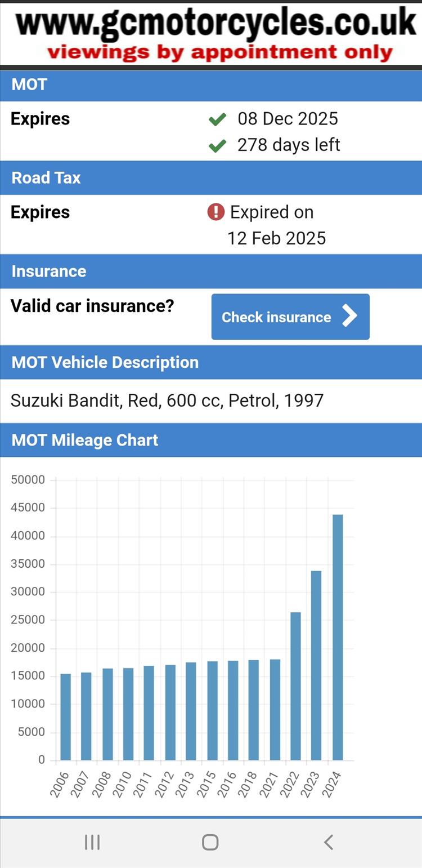This screenshot has width=422, height=868.
Task: Tap the Android home button icon
Action: 210,842
